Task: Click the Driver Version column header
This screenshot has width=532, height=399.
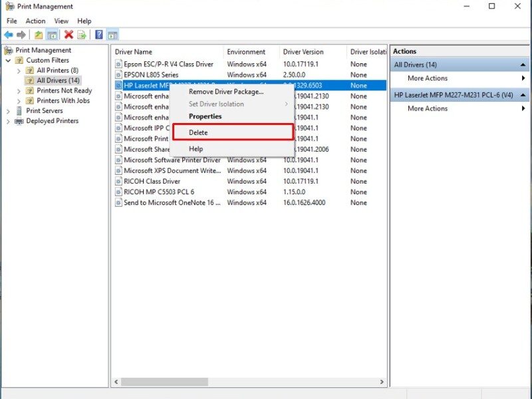Action: point(303,52)
